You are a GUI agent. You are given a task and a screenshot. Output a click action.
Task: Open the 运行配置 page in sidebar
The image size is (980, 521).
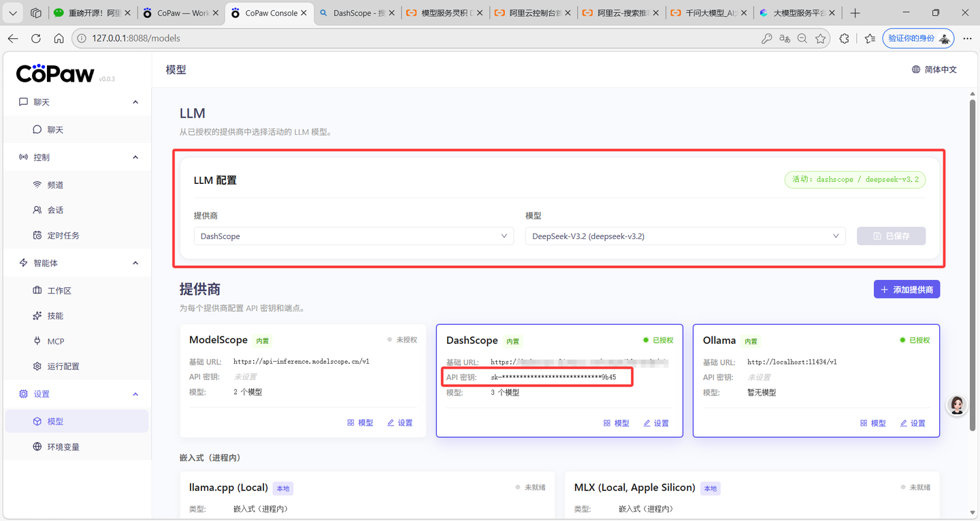pyautogui.click(x=76, y=366)
